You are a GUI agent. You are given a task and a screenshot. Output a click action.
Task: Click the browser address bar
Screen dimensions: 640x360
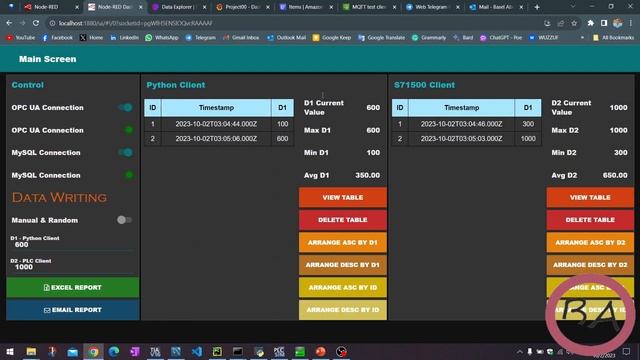tap(294, 23)
